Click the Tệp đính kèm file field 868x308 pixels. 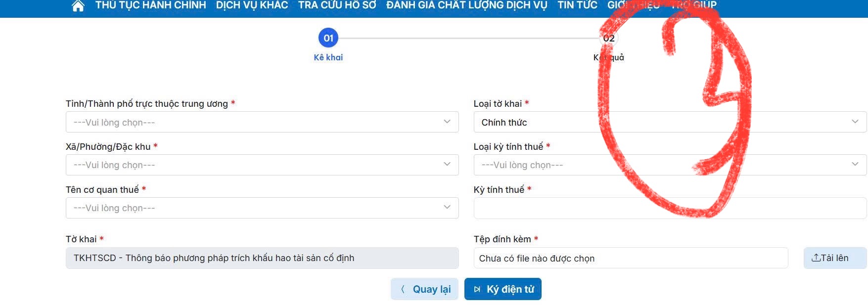pyautogui.click(x=630, y=258)
